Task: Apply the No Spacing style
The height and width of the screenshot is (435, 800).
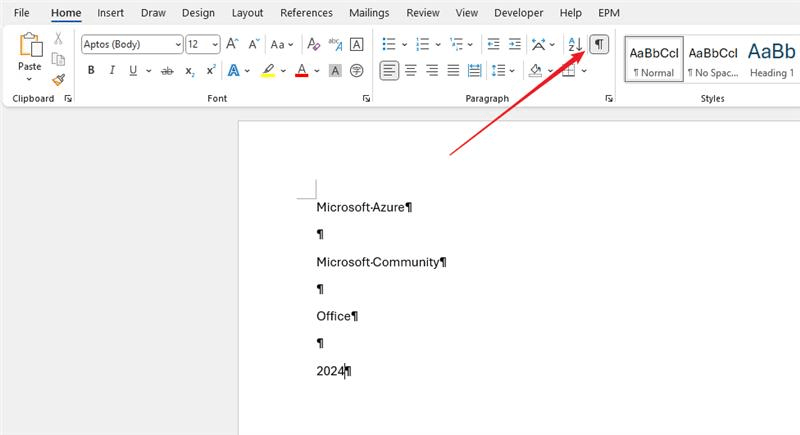Action: coord(713,59)
